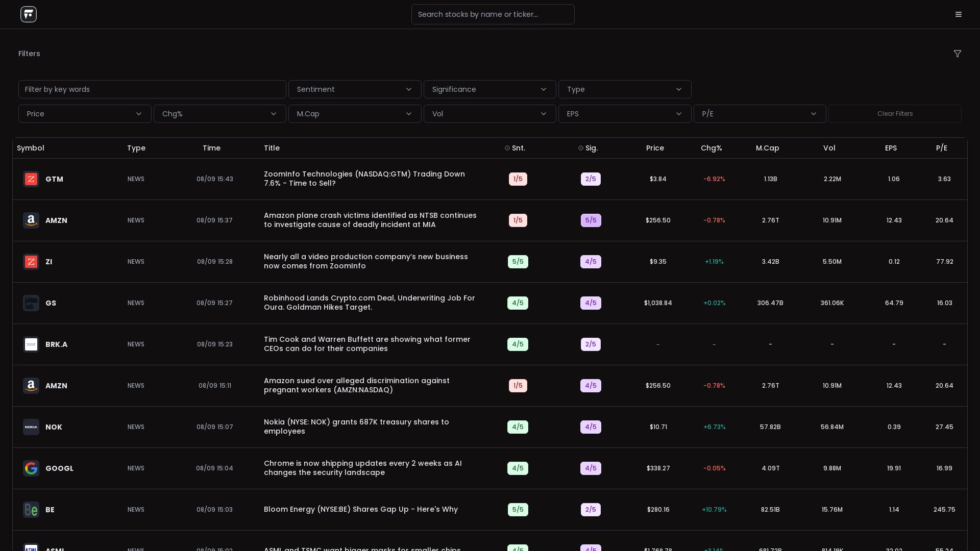Open the P/E filter dropdown

pos(760,114)
